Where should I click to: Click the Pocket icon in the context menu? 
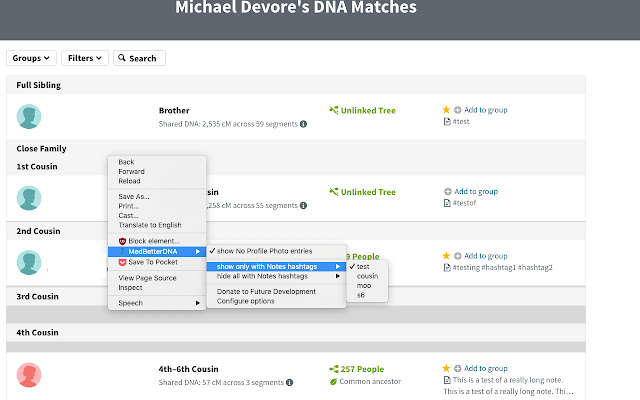click(122, 262)
